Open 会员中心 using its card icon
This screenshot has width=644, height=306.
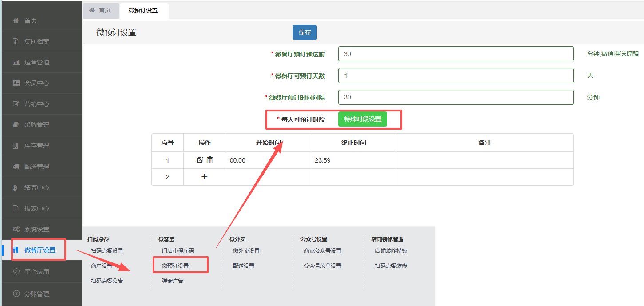tap(16, 83)
